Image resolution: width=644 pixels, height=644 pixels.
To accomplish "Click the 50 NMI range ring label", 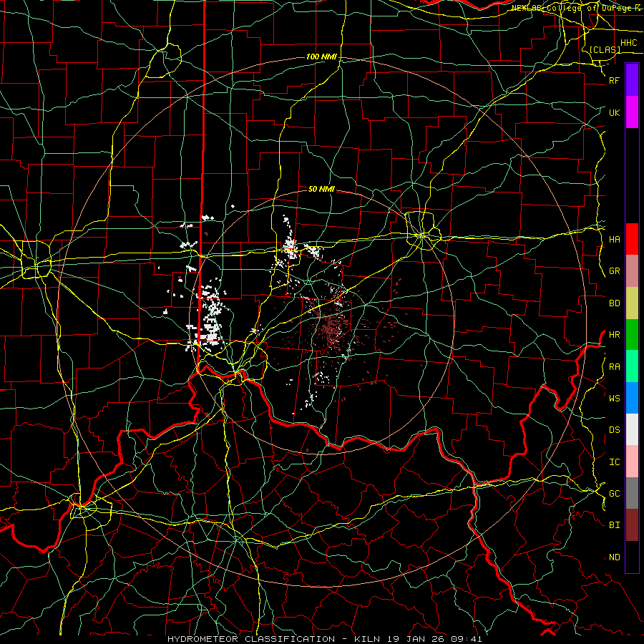I will click(321, 190).
